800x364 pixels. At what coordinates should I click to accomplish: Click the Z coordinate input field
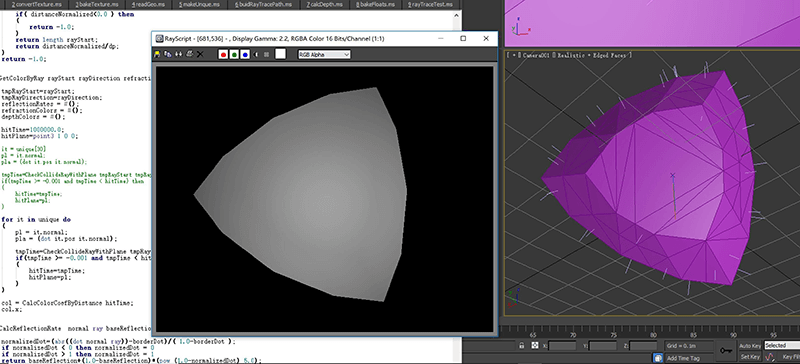(643, 346)
